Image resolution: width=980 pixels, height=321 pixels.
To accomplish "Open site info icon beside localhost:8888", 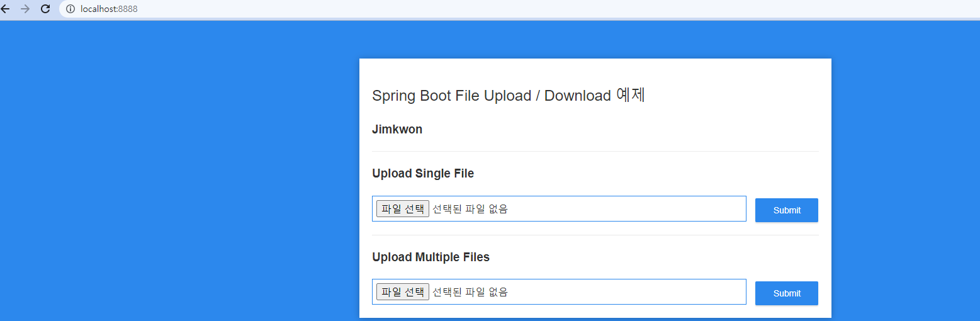I will coord(70,9).
